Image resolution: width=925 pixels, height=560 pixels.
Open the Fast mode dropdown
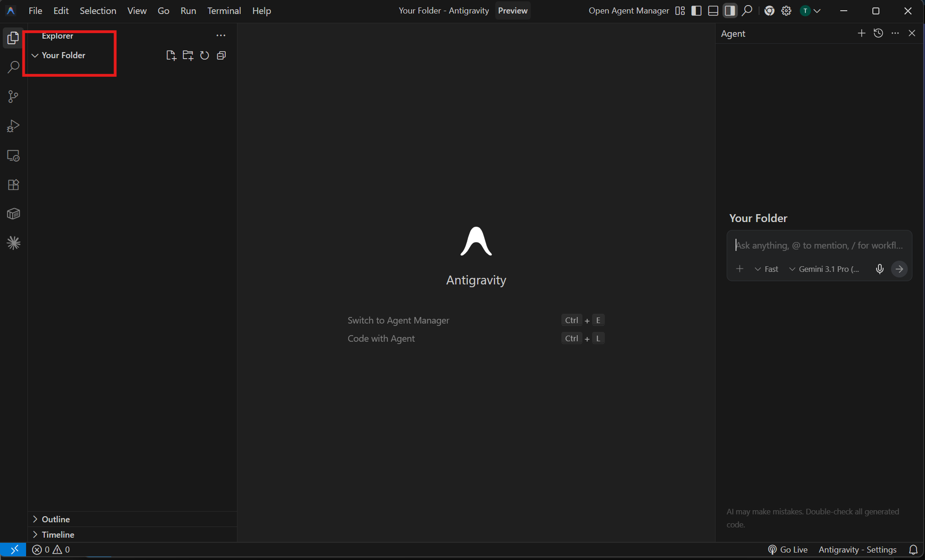[x=766, y=269]
